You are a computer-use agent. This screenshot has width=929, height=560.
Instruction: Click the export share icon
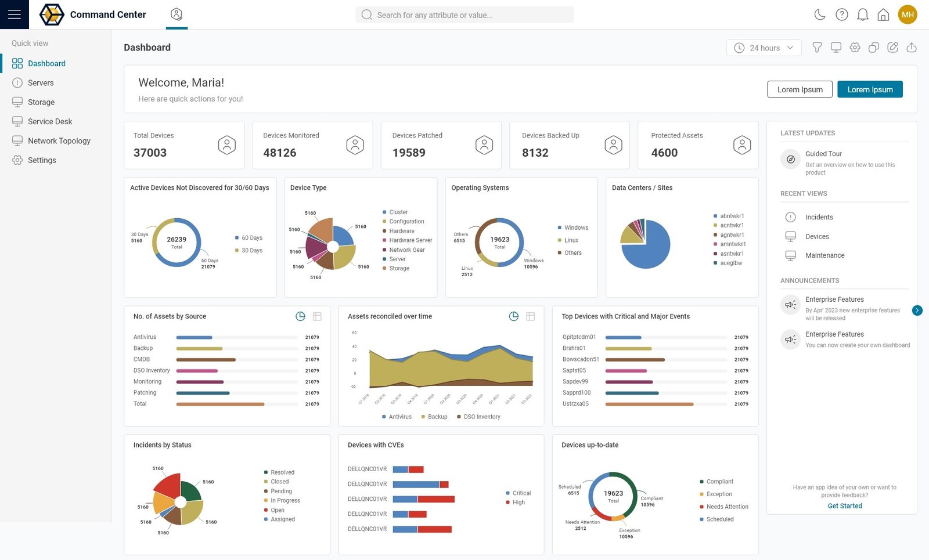912,48
